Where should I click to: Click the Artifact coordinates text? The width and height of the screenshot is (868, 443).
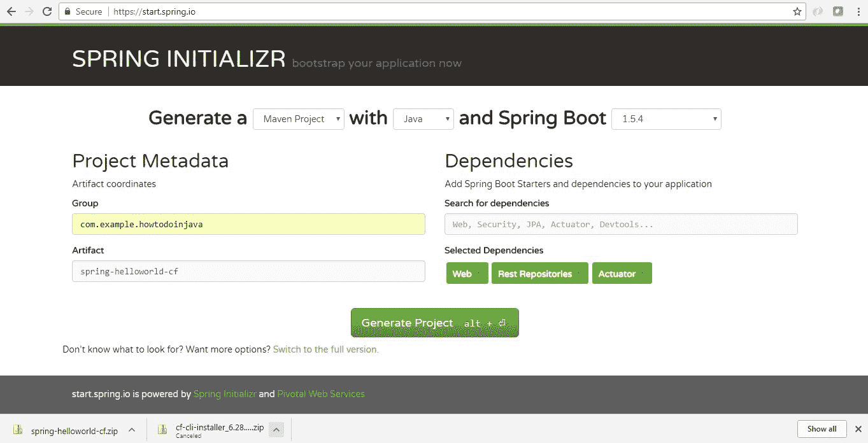pyautogui.click(x=114, y=184)
